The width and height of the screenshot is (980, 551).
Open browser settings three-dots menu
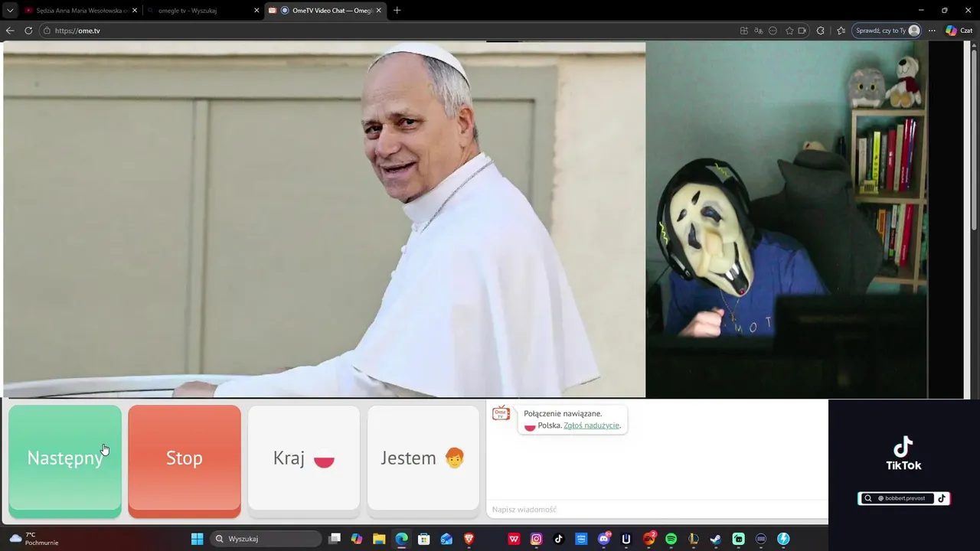932,31
